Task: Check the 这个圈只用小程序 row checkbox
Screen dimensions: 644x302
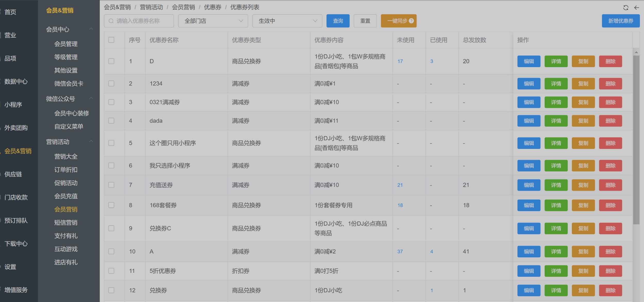Action: [x=111, y=143]
